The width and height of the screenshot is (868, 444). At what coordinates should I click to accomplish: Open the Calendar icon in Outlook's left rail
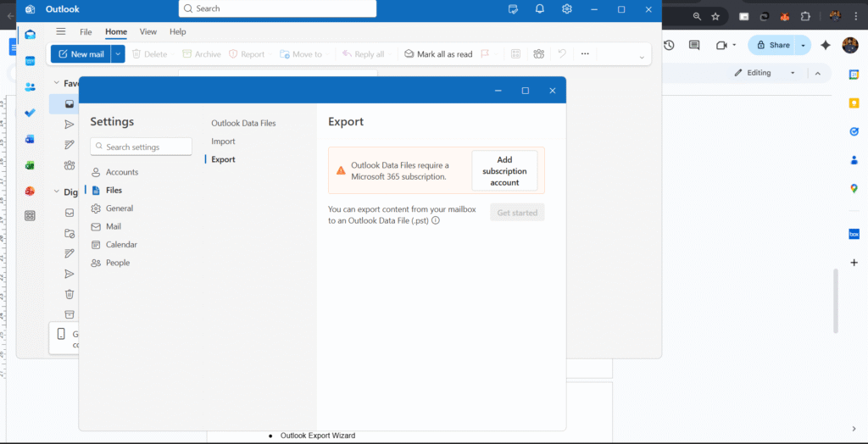coord(31,61)
